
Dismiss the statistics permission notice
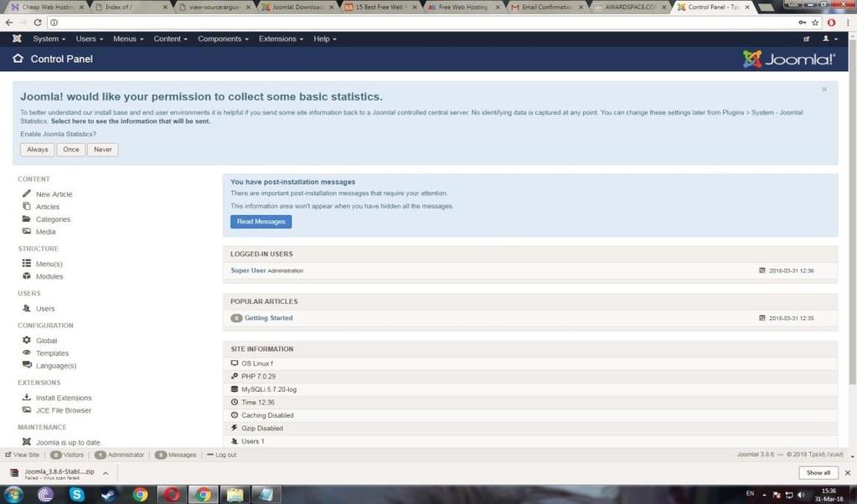[x=824, y=90]
